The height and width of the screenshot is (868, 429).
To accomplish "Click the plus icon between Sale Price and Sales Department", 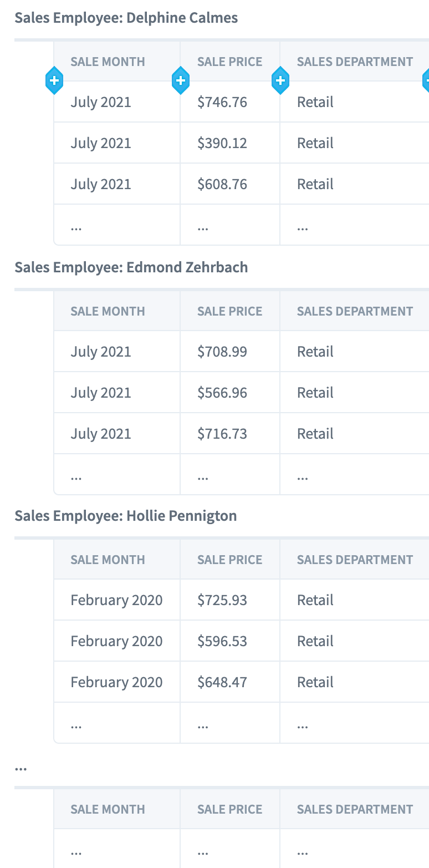I will (280, 81).
